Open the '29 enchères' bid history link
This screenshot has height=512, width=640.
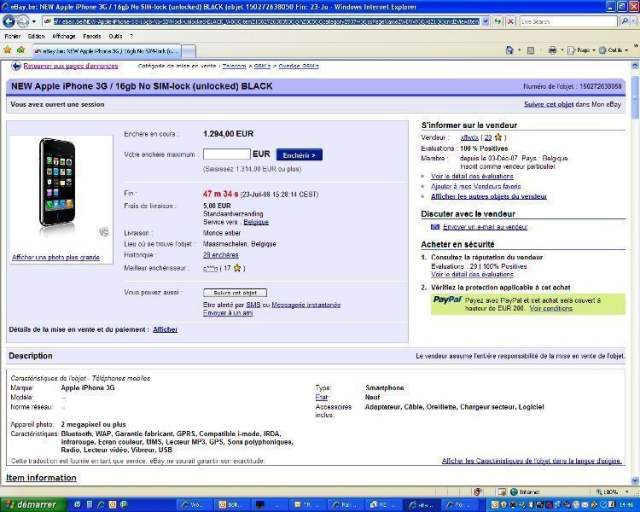[220, 255]
